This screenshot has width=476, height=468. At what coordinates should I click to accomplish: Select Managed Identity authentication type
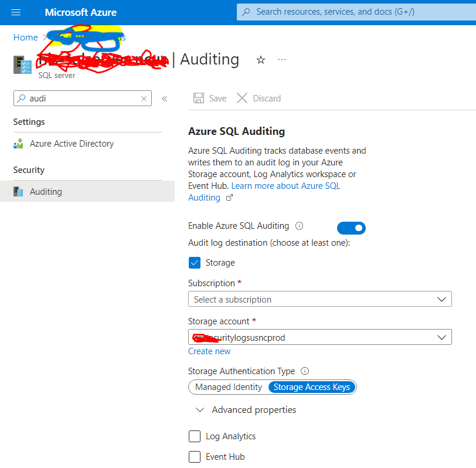click(229, 387)
